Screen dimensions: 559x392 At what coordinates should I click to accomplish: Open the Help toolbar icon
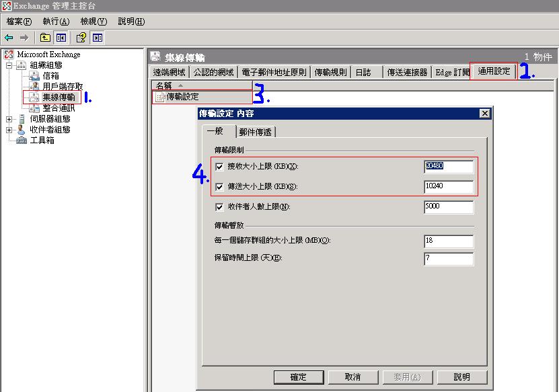pos(81,38)
